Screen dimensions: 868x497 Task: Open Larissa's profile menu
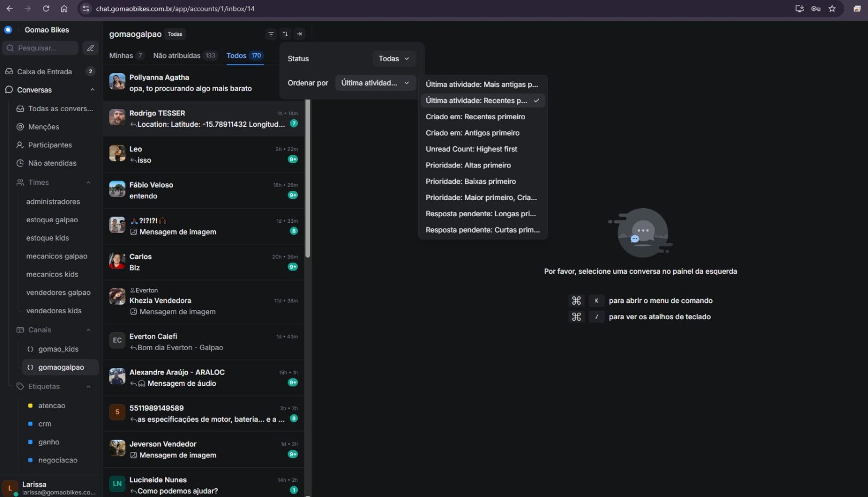pyautogui.click(x=51, y=488)
